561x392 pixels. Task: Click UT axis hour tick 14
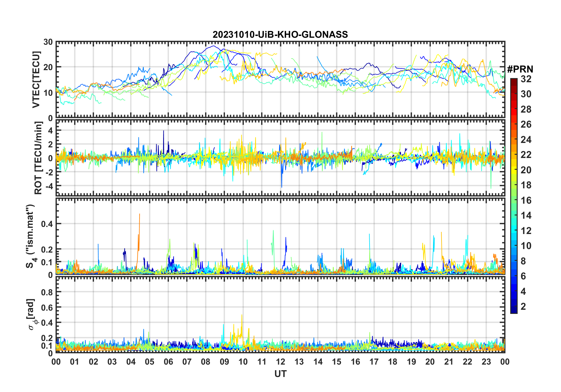318,362
